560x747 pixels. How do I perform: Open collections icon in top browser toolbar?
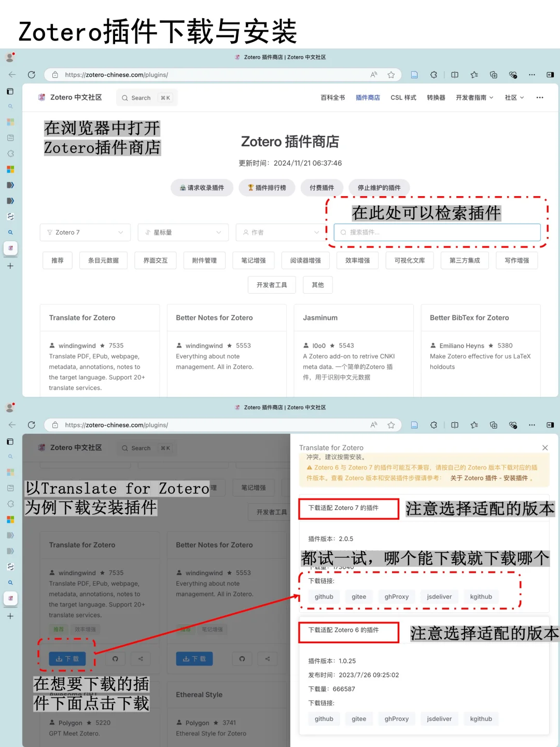click(x=494, y=75)
